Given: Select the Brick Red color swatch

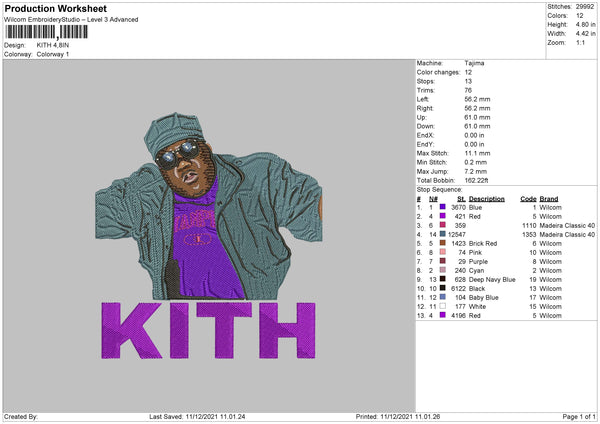Looking at the screenshot, I should [442, 243].
